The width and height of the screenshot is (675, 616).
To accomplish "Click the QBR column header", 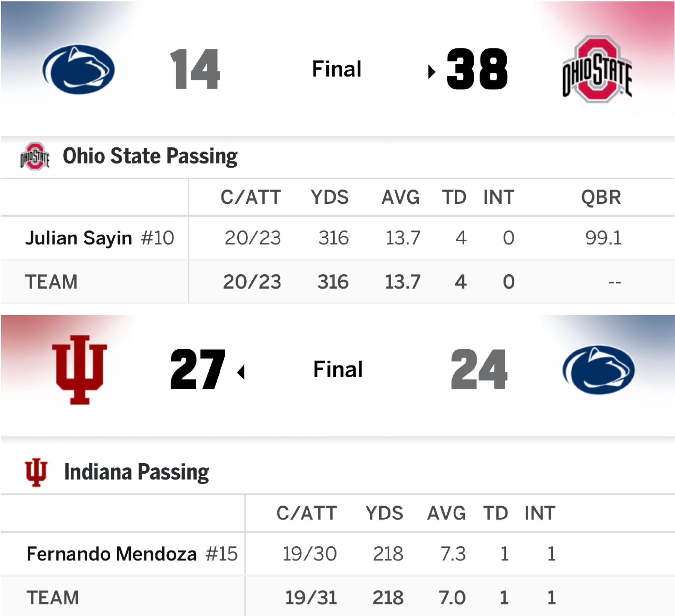I will (601, 197).
